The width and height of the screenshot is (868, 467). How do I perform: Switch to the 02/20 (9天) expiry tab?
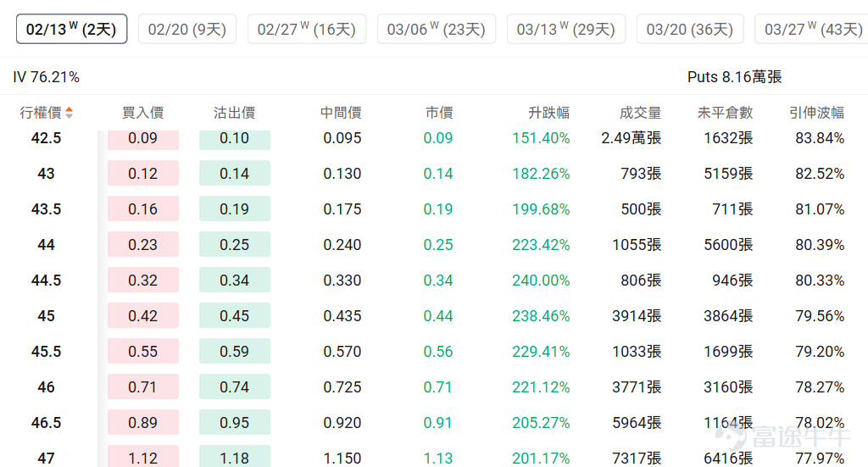pyautogui.click(x=187, y=30)
